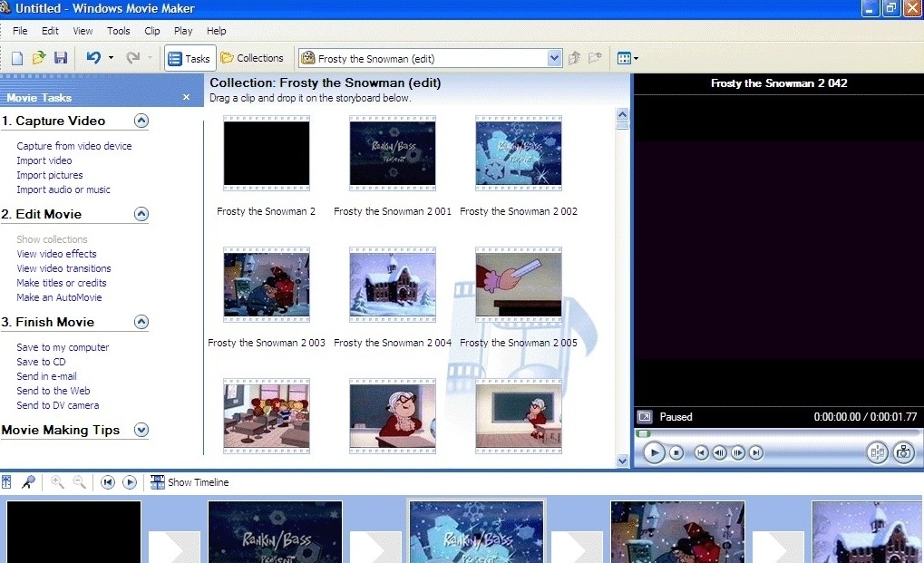924x563 pixels.
Task: Click Import audio or music
Action: pos(63,189)
